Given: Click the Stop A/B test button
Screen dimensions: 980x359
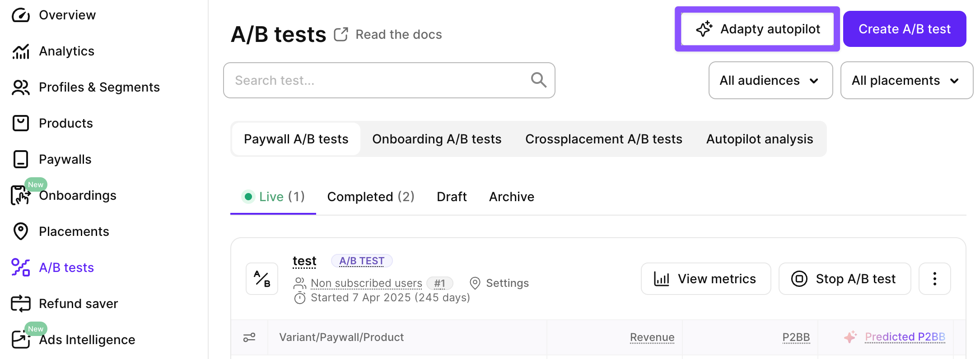Looking at the screenshot, I should tap(845, 279).
